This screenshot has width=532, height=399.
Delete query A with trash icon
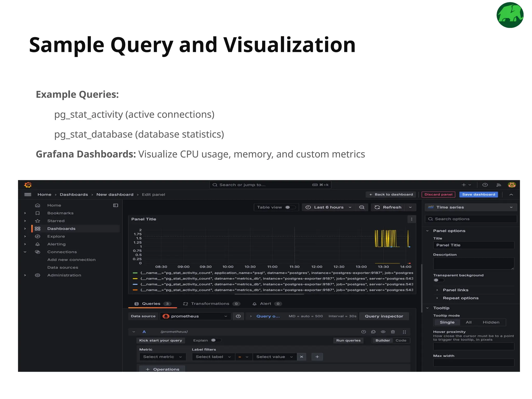click(393, 332)
